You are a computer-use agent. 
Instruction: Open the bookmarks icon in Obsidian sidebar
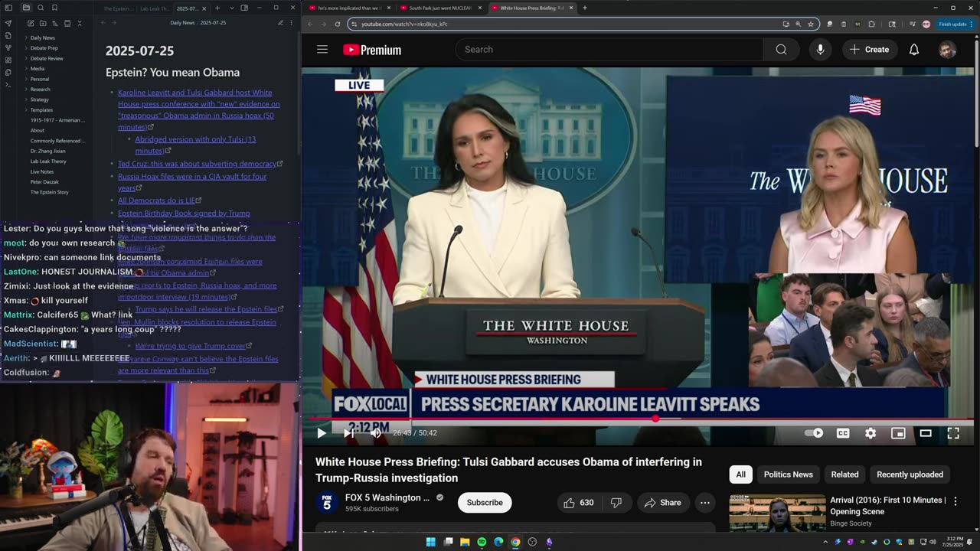(x=54, y=8)
